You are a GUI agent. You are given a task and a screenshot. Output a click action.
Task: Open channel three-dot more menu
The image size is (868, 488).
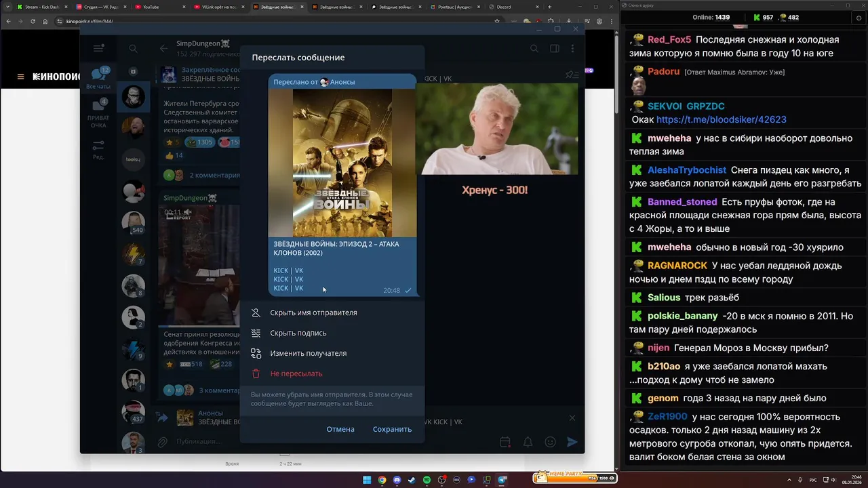coord(573,48)
